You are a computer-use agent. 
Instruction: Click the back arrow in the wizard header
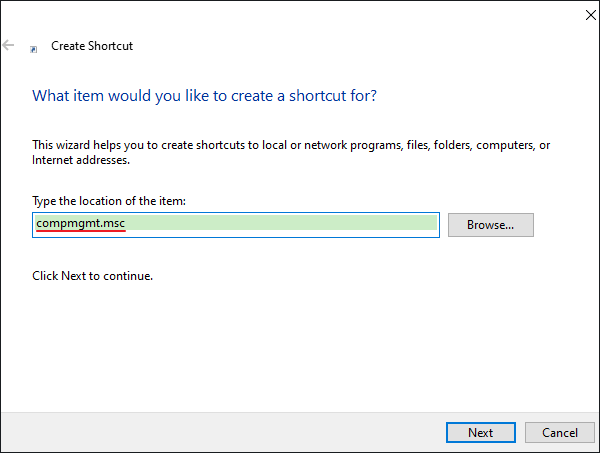pyautogui.click(x=8, y=45)
